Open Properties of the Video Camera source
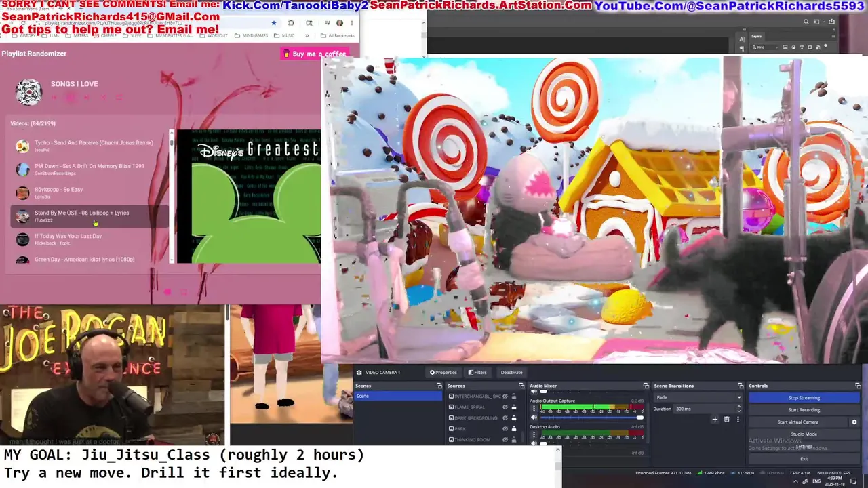Image resolution: width=868 pixels, height=488 pixels. [443, 372]
